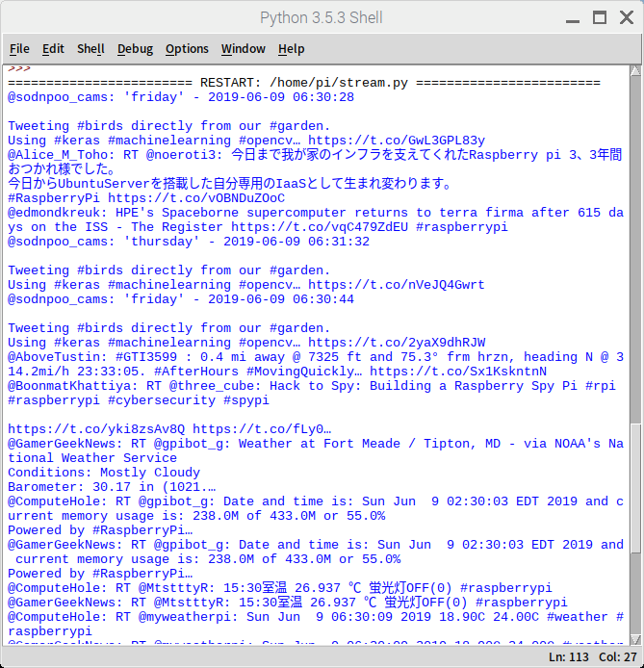Open the File menu
This screenshot has width=644, height=668.
pos(19,49)
